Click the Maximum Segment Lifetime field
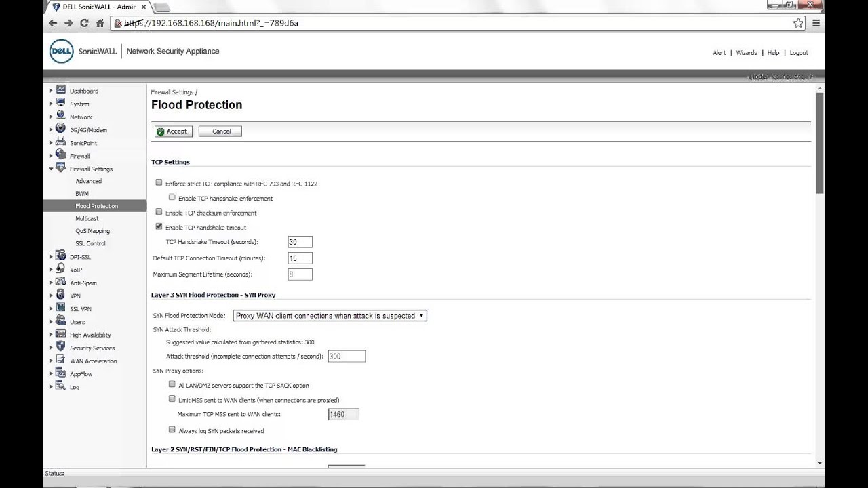The height and width of the screenshot is (488, 868). pos(300,274)
